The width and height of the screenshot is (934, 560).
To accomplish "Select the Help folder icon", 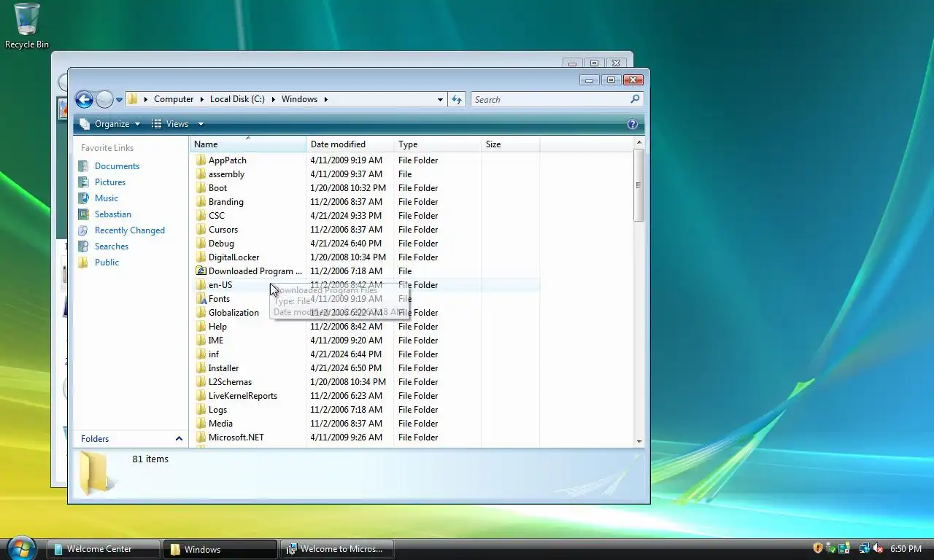I will click(x=201, y=327).
